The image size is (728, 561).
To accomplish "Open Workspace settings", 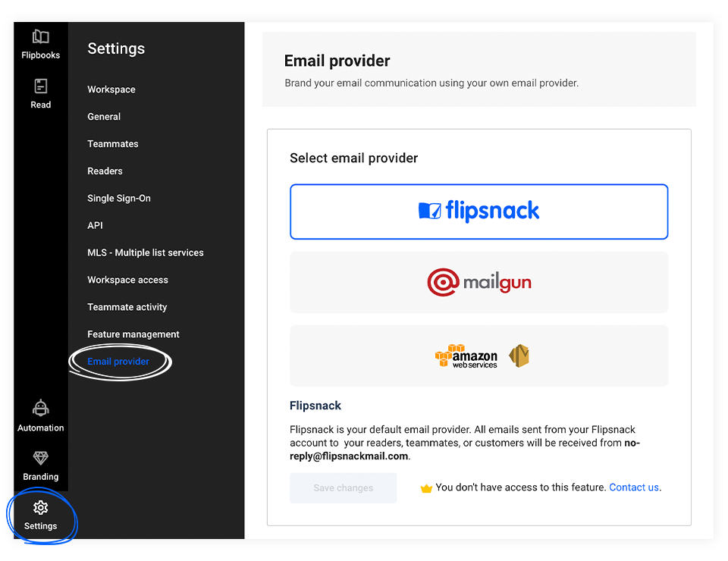I will [111, 89].
